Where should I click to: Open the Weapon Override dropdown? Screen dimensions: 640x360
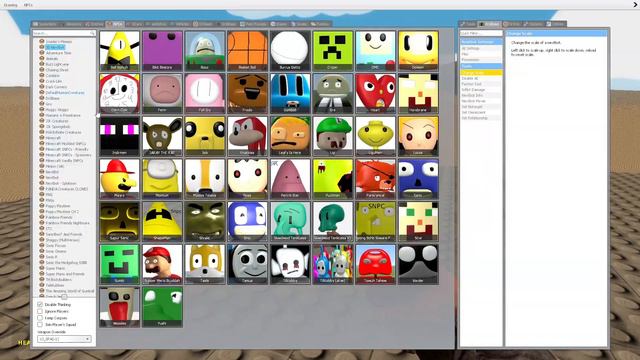[64, 339]
